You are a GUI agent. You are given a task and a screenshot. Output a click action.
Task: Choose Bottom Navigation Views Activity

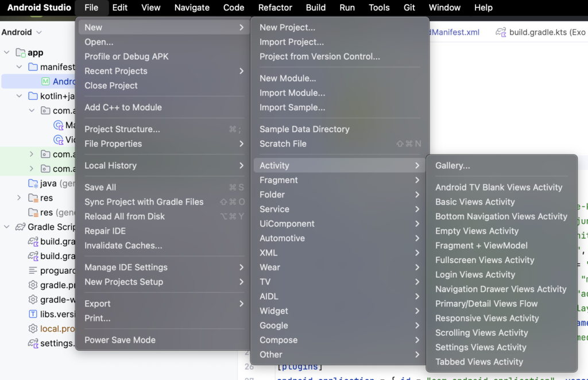[501, 216]
